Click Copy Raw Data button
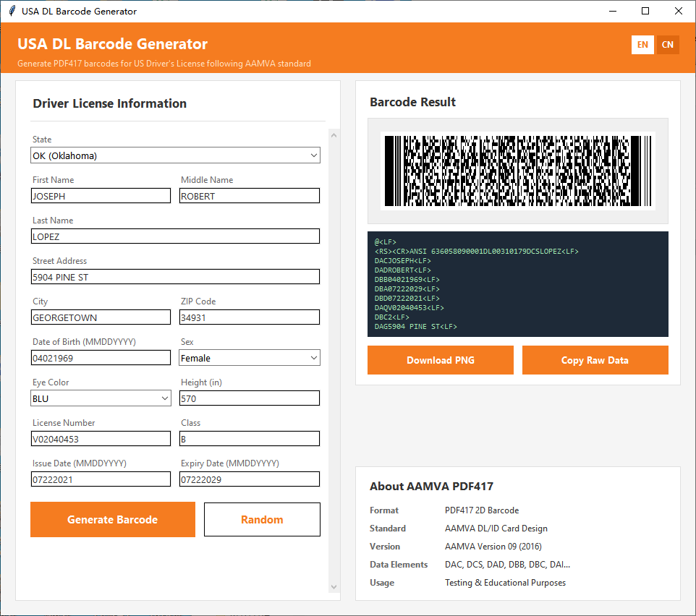Screen dimensions: 696x616 (x=595, y=360)
